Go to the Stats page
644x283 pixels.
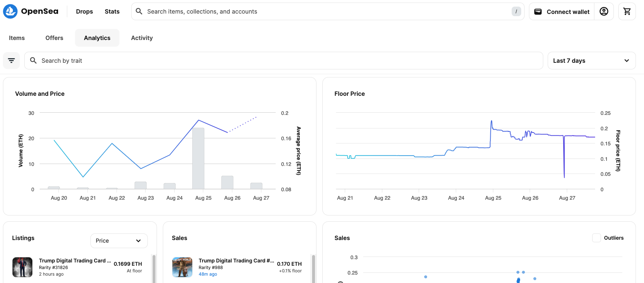[x=112, y=11]
